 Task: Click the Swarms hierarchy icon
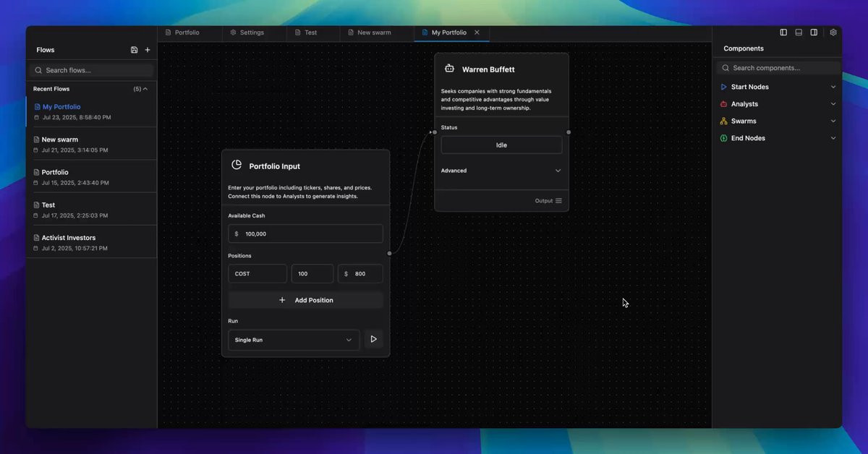click(x=723, y=121)
